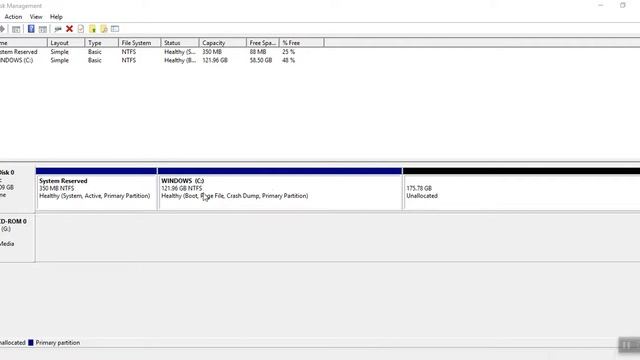640x360 pixels.
Task: Open the Properties checkmark sheet icon
Action: coord(81,29)
